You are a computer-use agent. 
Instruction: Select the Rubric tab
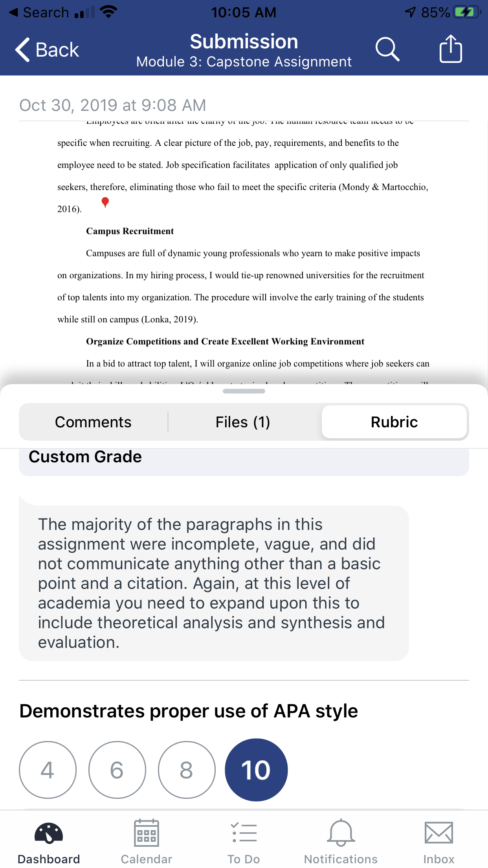point(394,422)
